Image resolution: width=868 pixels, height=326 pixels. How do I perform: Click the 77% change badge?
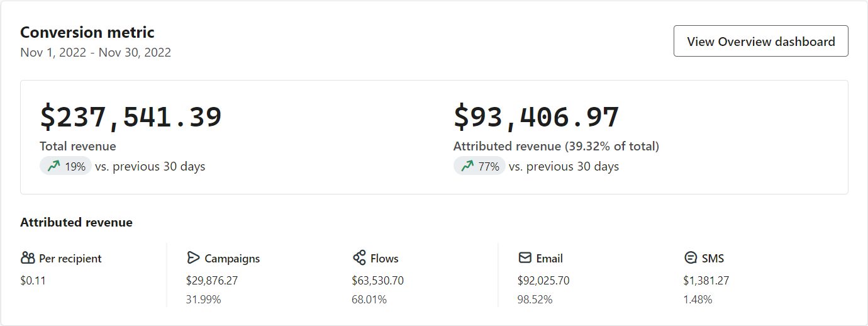pyautogui.click(x=479, y=166)
